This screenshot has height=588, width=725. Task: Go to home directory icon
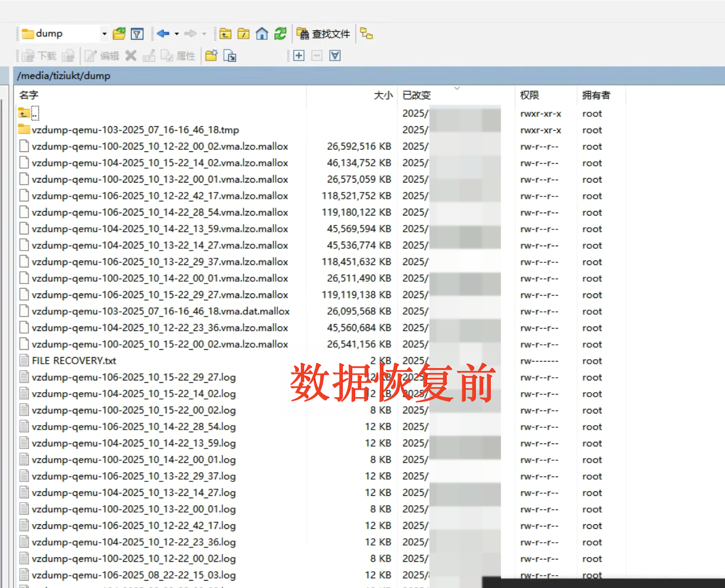click(x=262, y=34)
